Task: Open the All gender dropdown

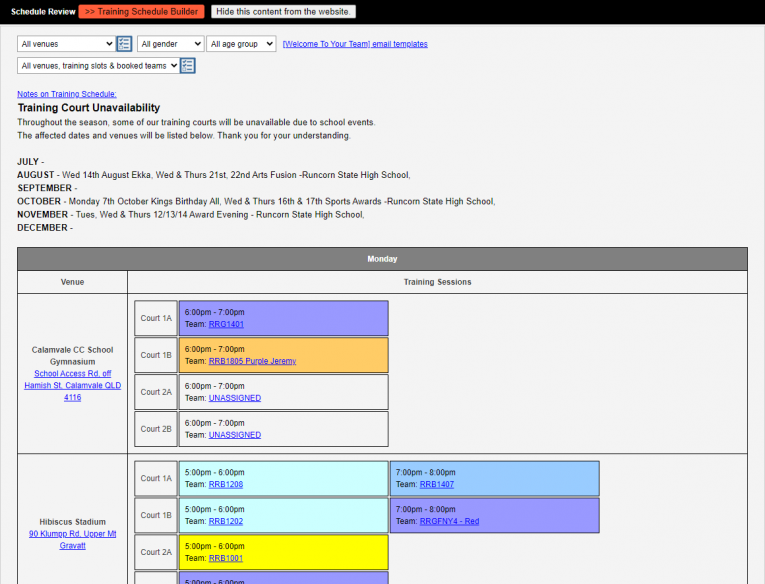Action: tap(170, 44)
